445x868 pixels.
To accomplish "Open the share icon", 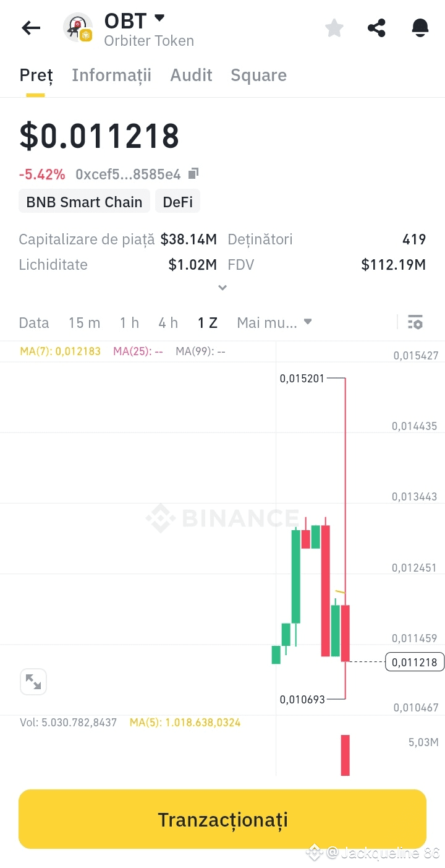I will pyautogui.click(x=376, y=28).
